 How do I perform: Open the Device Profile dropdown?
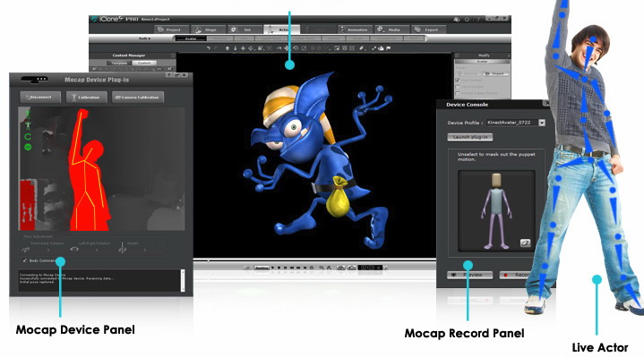[542, 123]
